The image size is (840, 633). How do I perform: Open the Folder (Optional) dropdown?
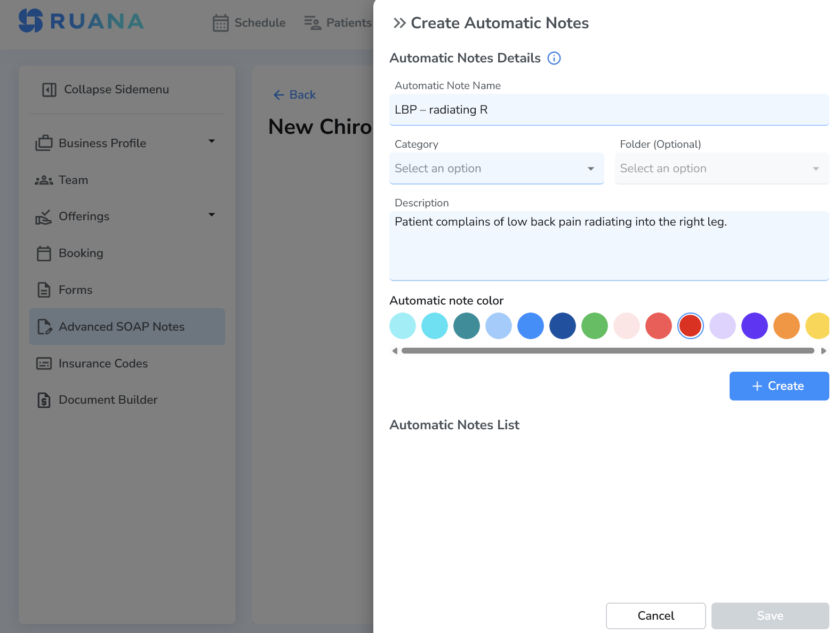coord(722,169)
